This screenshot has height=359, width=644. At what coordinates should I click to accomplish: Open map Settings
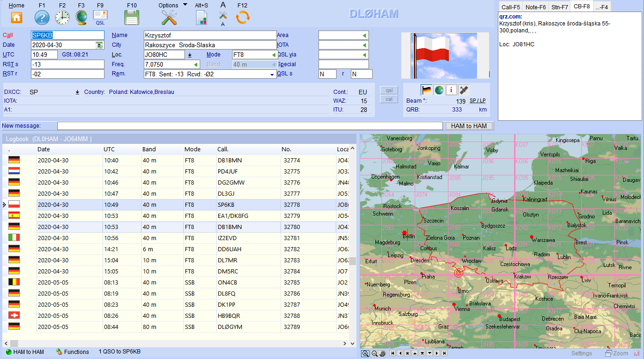point(582,353)
